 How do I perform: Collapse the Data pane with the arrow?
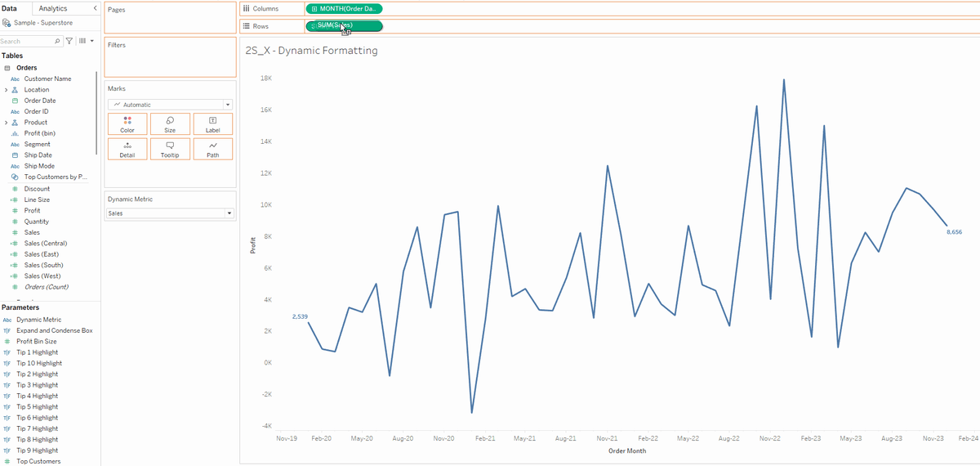[95, 8]
